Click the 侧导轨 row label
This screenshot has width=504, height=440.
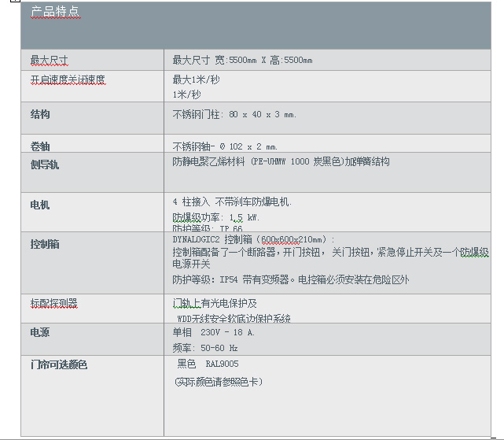click(x=44, y=165)
